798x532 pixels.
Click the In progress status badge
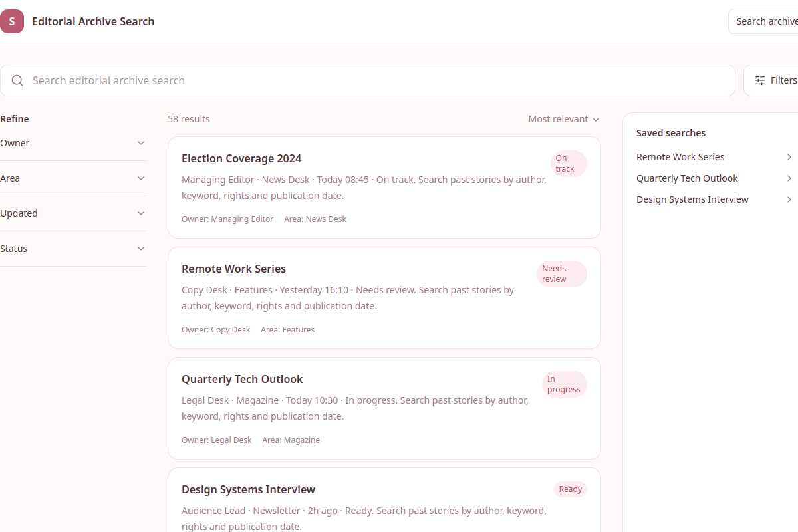coord(565,384)
